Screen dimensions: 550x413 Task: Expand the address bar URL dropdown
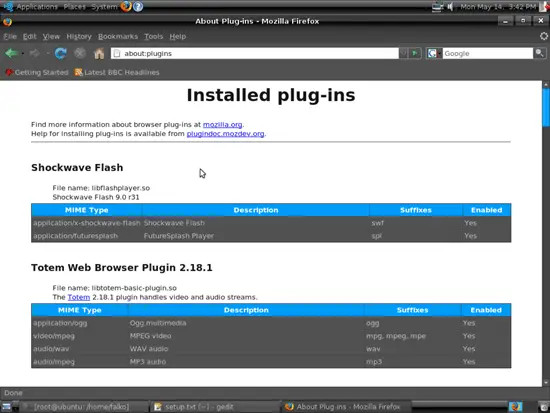pos(403,53)
